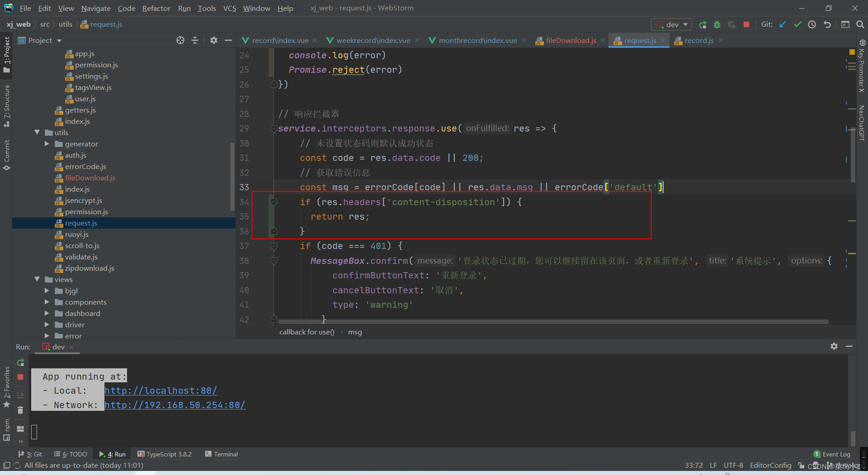Expand the components folder

coord(47,302)
